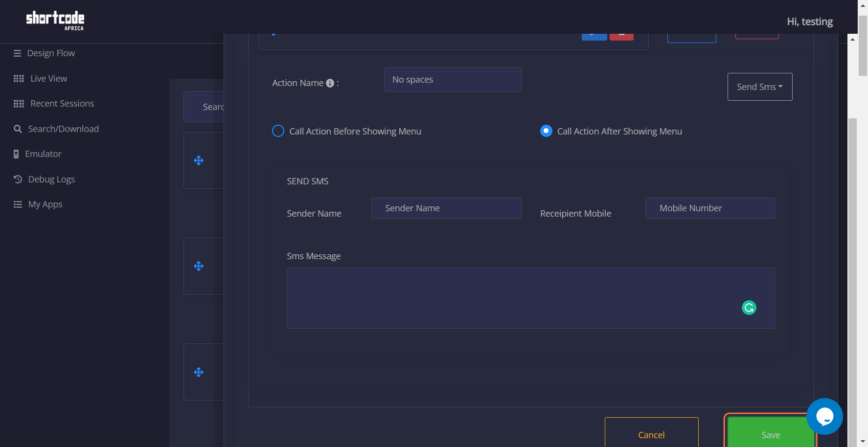Click the Recent Sessions grid icon
This screenshot has width=868, height=447.
click(19, 104)
